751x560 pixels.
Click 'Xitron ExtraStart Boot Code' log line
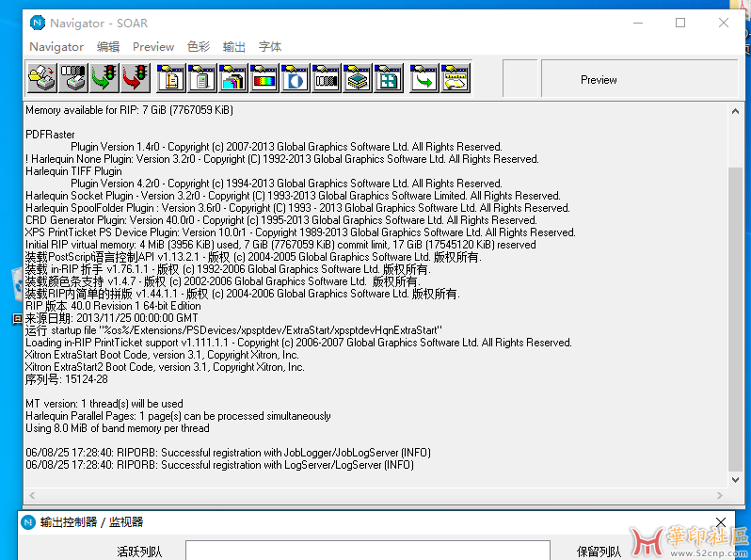pos(163,355)
